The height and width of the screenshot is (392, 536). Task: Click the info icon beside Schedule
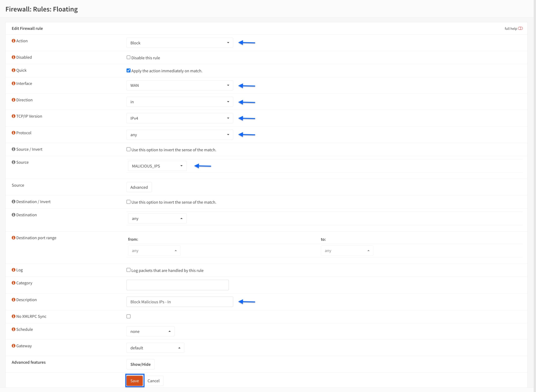14,329
